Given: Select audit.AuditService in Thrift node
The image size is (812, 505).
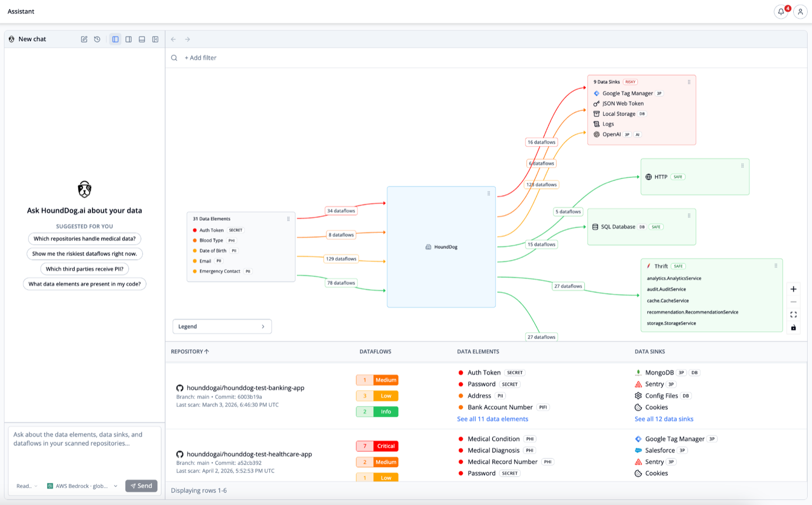Looking at the screenshot, I should click(666, 289).
